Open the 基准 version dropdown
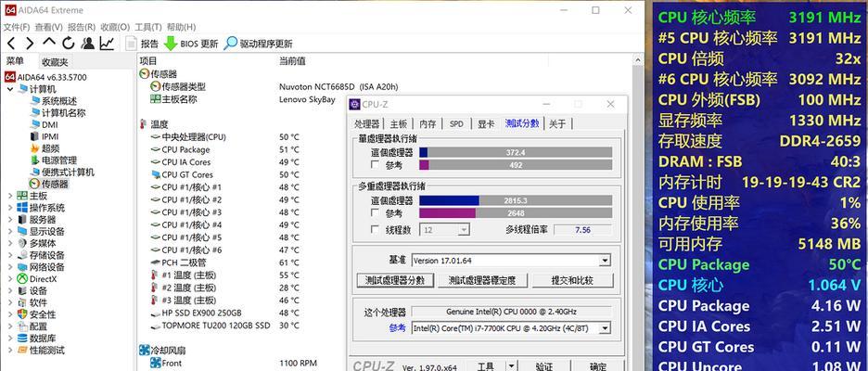Screen dimensions: 868x371 (x=605, y=261)
